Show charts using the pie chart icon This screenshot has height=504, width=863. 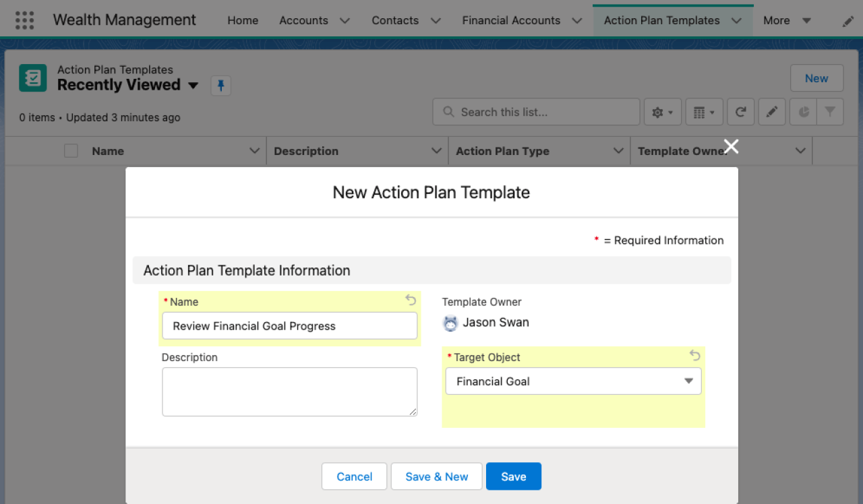(x=803, y=113)
